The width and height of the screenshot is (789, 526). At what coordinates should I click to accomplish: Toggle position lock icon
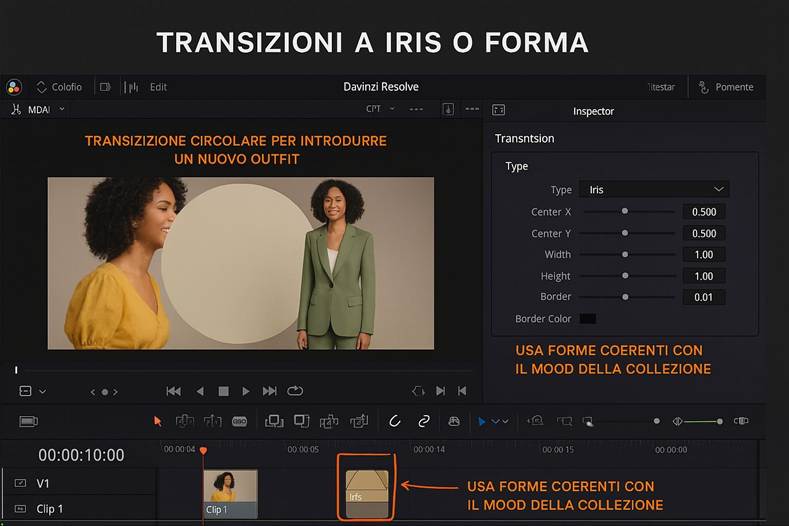454,421
